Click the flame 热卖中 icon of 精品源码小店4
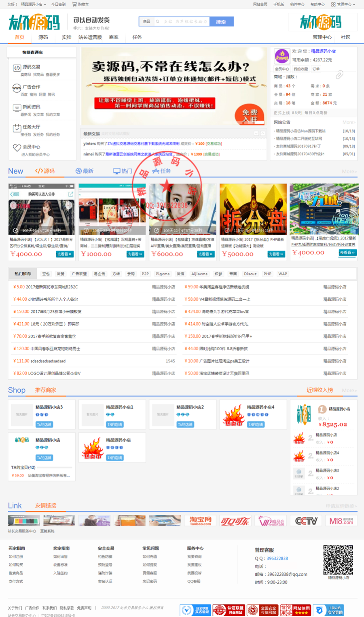This screenshot has width=364, height=617. [233, 415]
